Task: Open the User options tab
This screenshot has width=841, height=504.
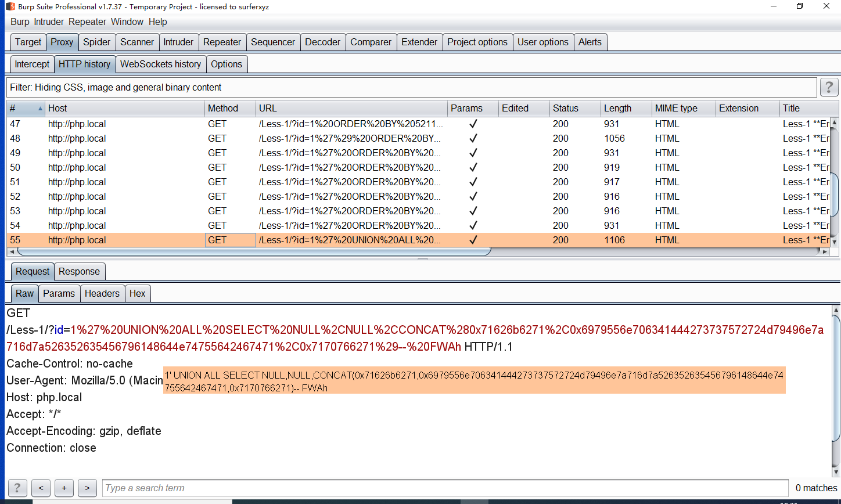Action: pyautogui.click(x=543, y=42)
